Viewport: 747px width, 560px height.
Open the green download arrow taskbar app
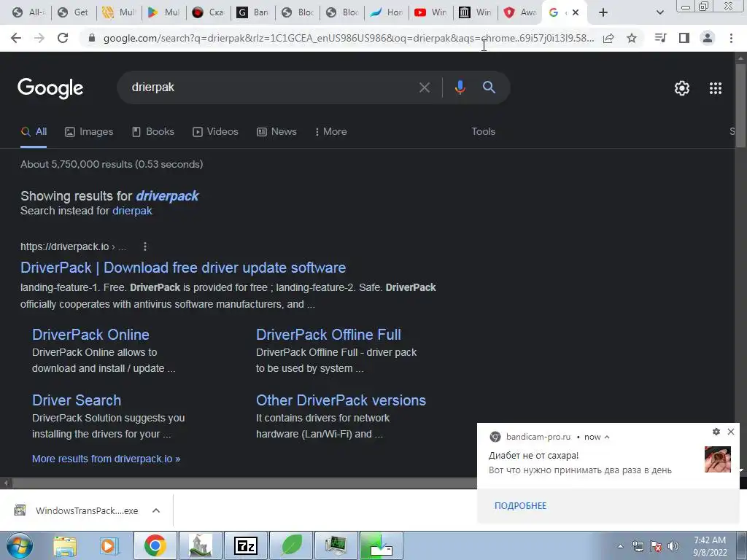(x=382, y=545)
